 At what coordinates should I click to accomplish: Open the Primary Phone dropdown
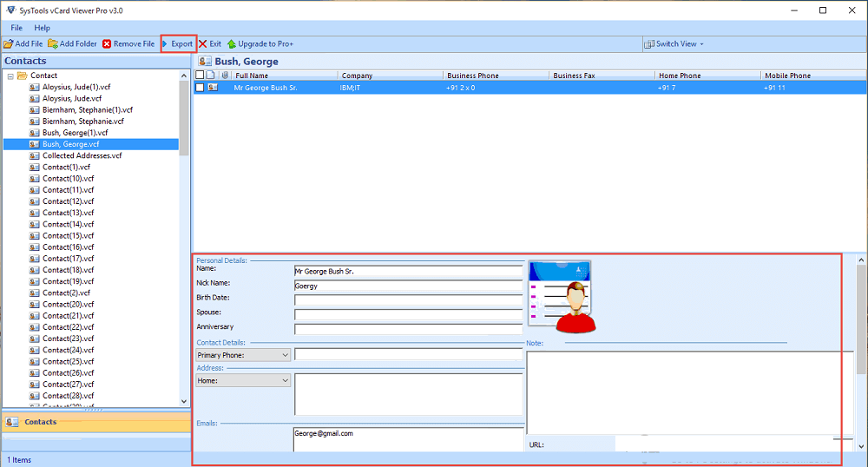[x=243, y=355]
